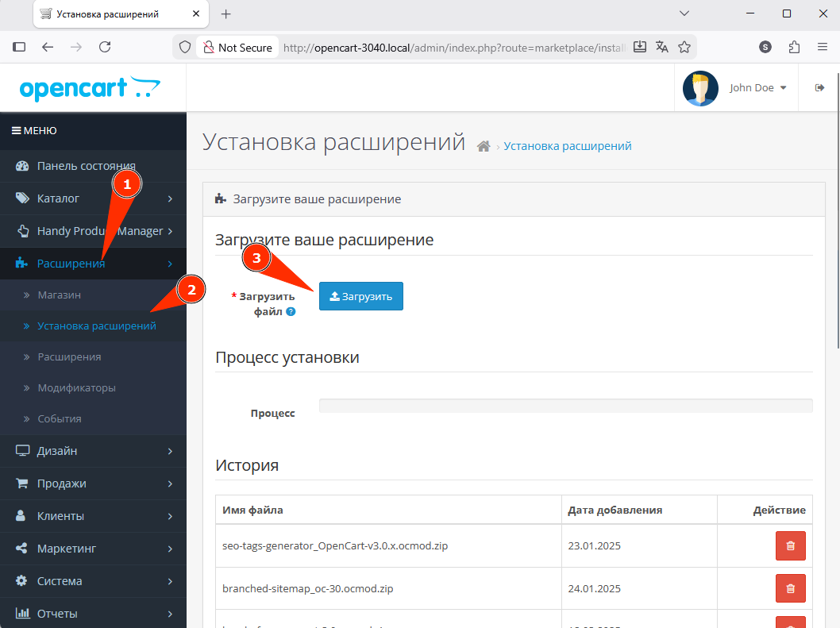Click the Продажи shopping cart icon
The width and height of the screenshot is (840, 628).
coord(22,484)
